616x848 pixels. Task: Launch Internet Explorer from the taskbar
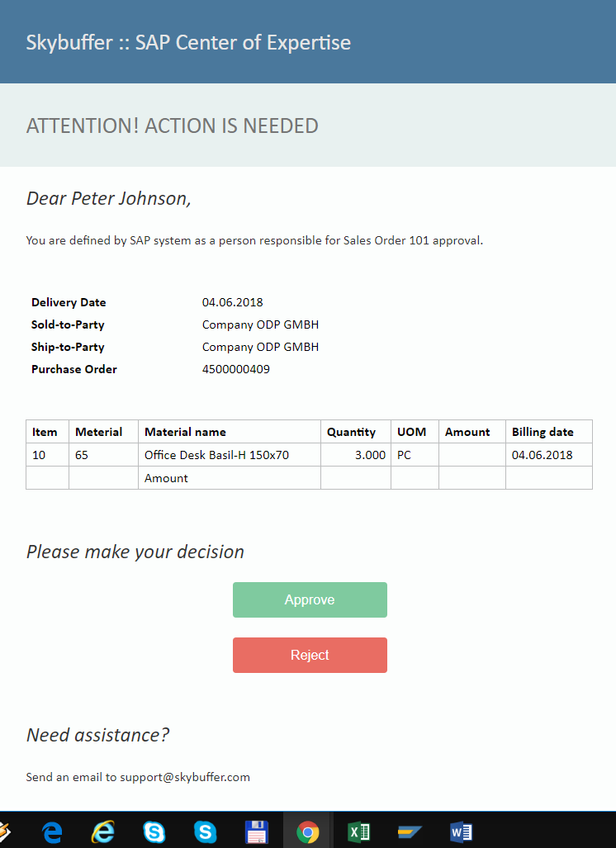[102, 831]
